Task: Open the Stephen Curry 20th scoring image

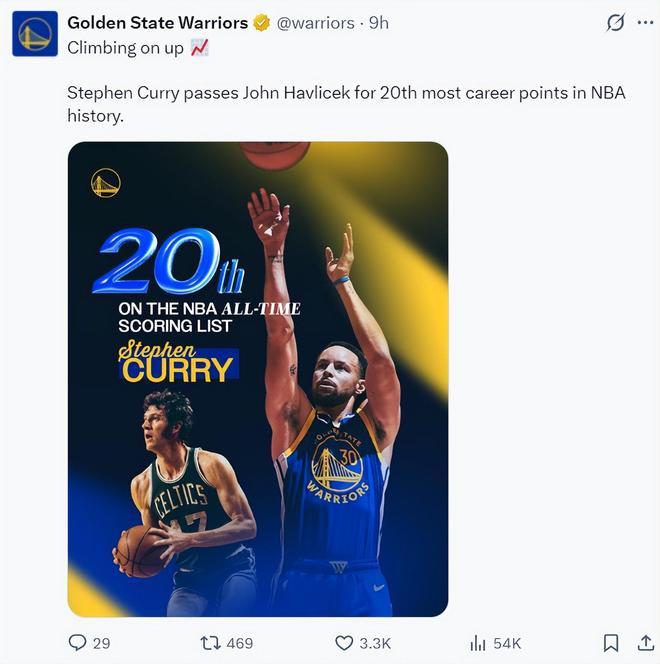Action: [258, 378]
